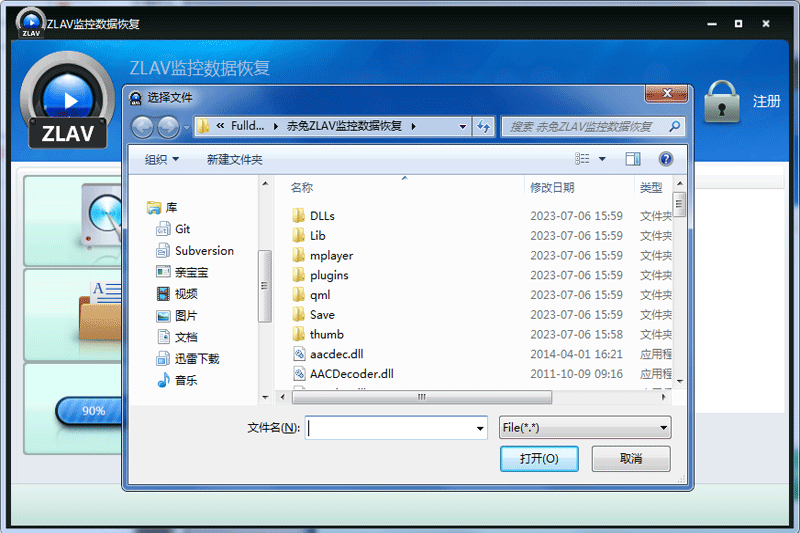Viewport: 800px width, 533px height.
Task: Click the horizontal scrollbar right arrow
Action: [x=663, y=397]
